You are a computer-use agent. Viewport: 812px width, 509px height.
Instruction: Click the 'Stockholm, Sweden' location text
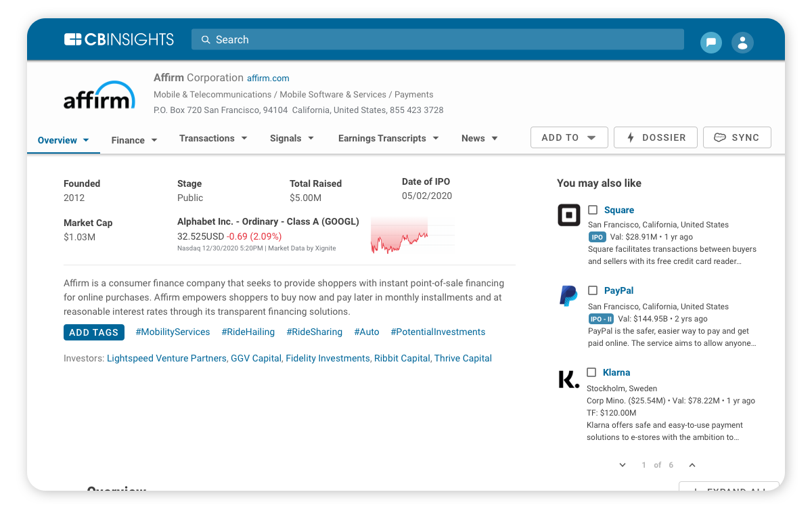(x=622, y=389)
